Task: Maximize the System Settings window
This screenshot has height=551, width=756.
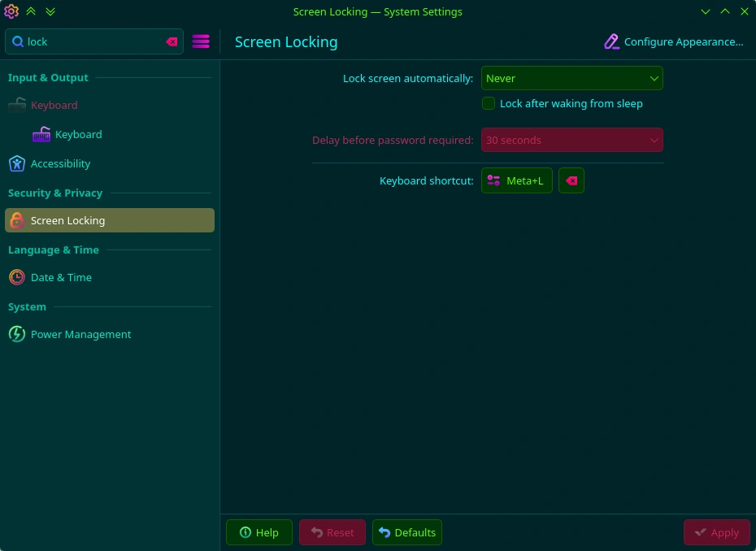Action: [724, 11]
